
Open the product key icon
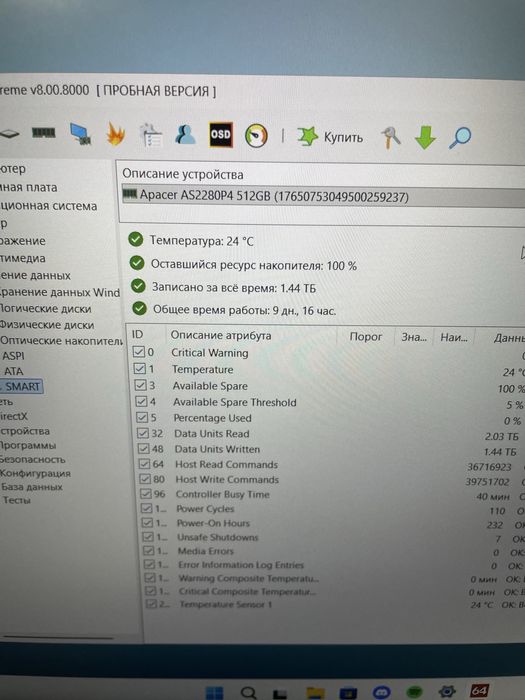tap(390, 138)
